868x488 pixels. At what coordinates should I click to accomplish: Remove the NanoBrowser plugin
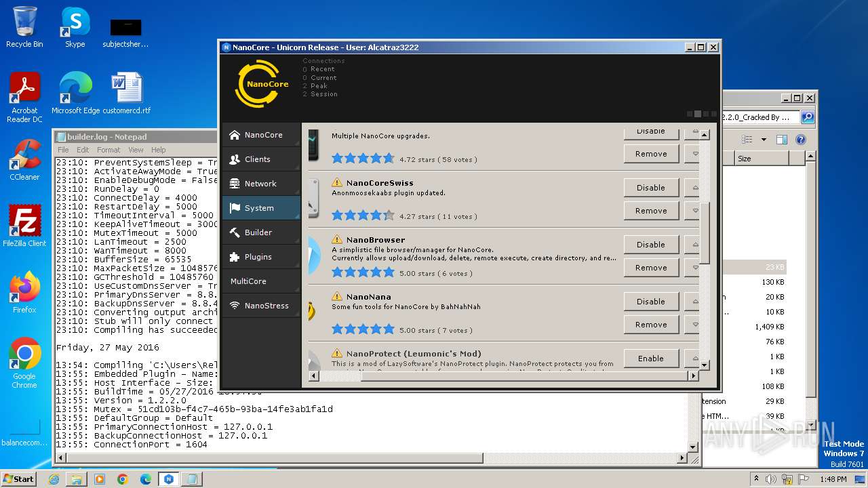pos(651,268)
